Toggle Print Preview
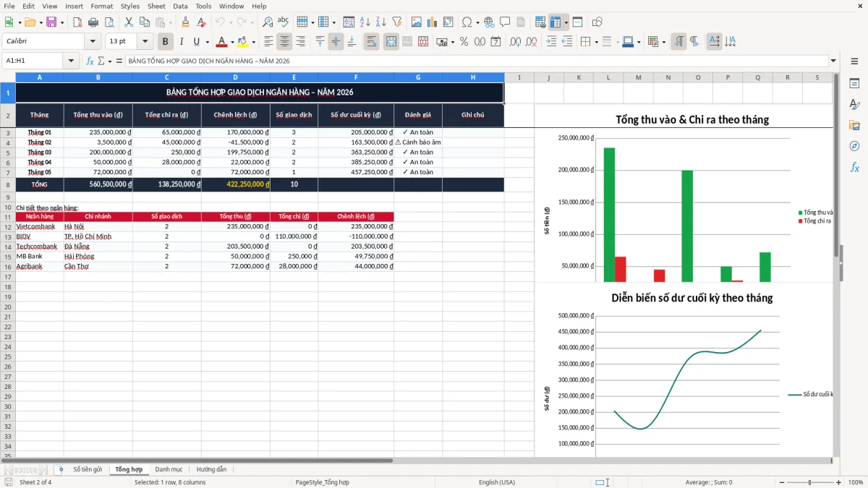 108,22
